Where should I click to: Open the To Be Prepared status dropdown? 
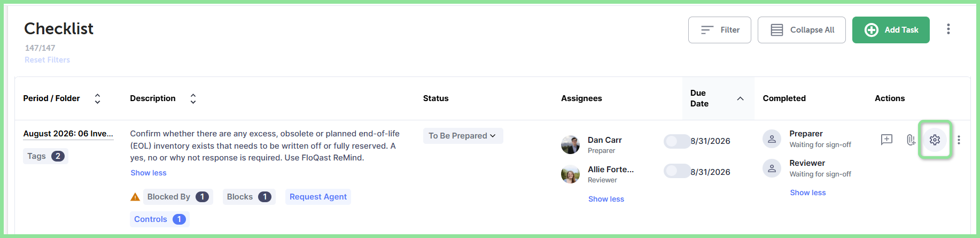click(x=463, y=136)
